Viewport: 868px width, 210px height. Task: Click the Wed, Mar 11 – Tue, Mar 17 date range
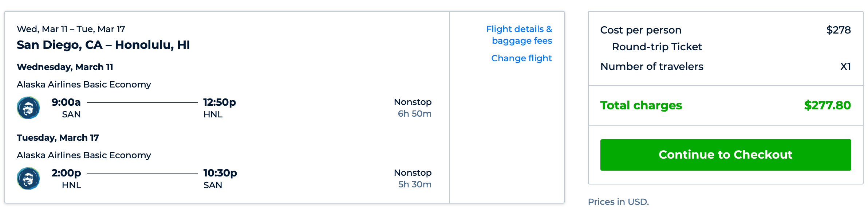pyautogui.click(x=71, y=29)
